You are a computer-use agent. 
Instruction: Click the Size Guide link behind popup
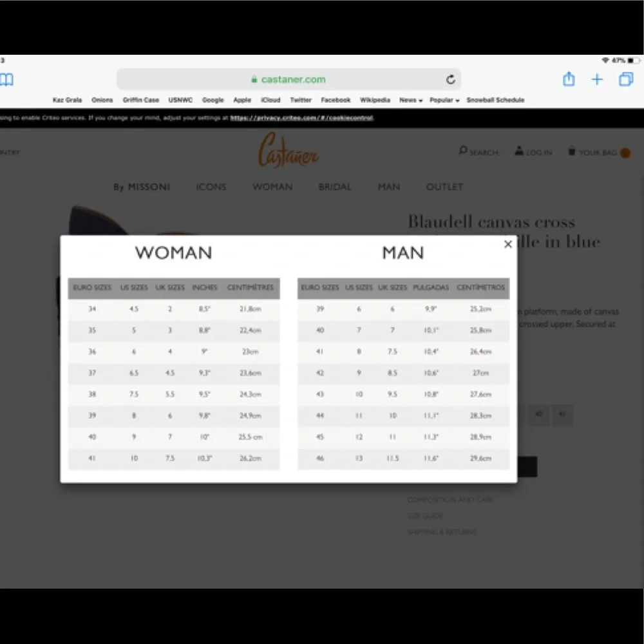point(425,515)
